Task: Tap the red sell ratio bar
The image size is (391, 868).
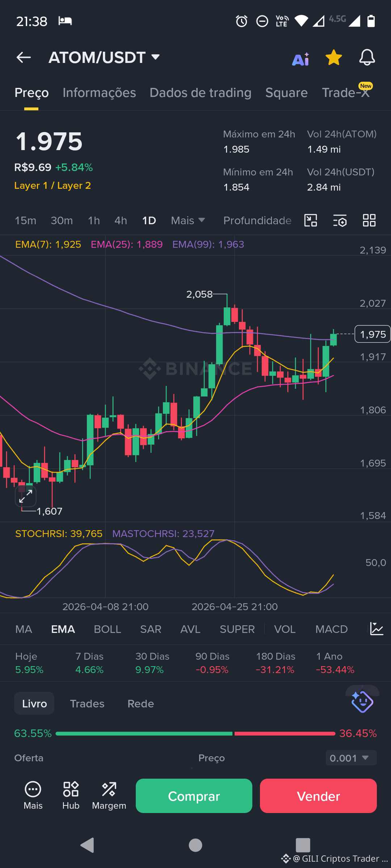Action: [285, 733]
